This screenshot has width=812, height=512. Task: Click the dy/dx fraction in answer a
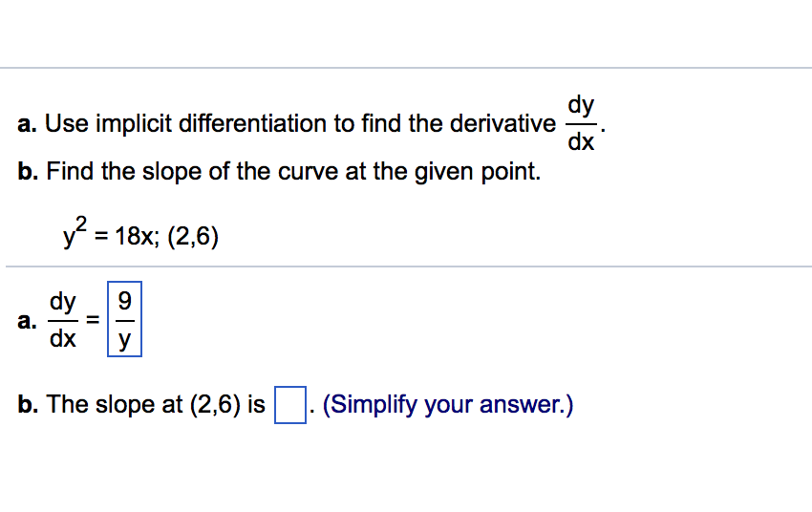[63, 319]
